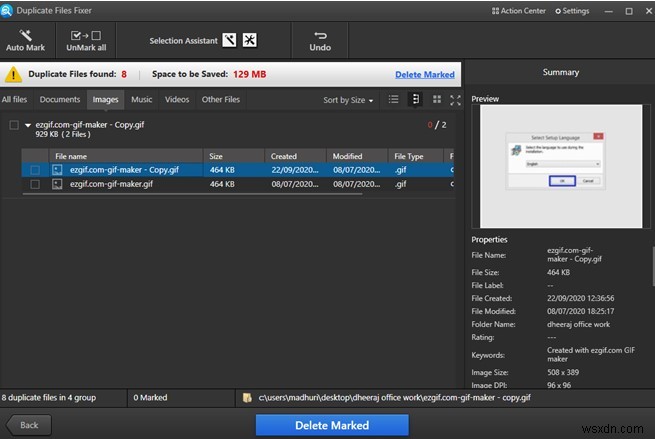Click the '0 Marked' status entry

(150, 398)
